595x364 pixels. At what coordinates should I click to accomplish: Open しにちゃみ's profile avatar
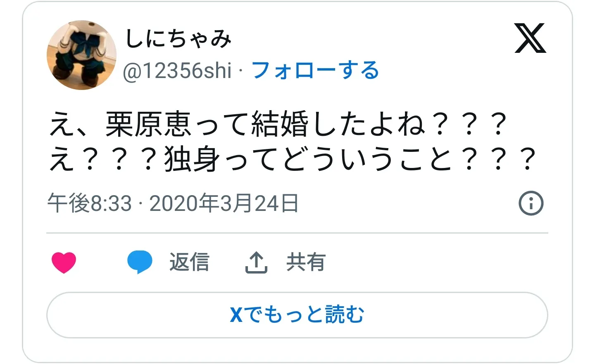coord(81,55)
